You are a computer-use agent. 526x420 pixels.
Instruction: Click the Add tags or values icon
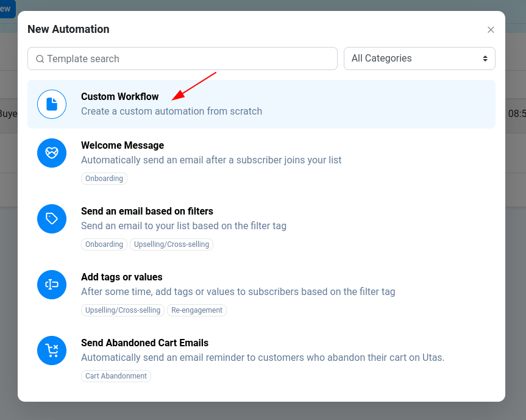tap(51, 285)
